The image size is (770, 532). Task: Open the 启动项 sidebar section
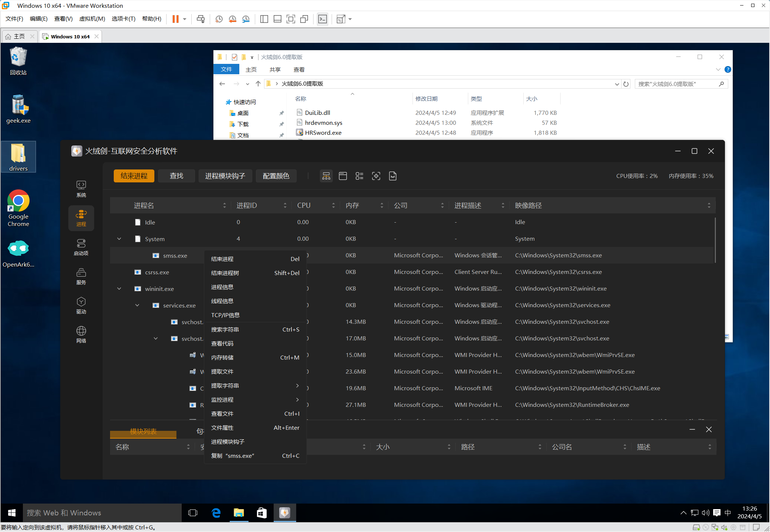[81, 247]
